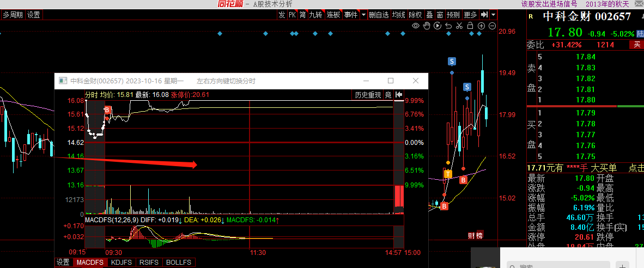Image resolution: width=644 pixels, height=268 pixels.
Task: Click 历史重现 in the intraday popup
Action: point(368,95)
